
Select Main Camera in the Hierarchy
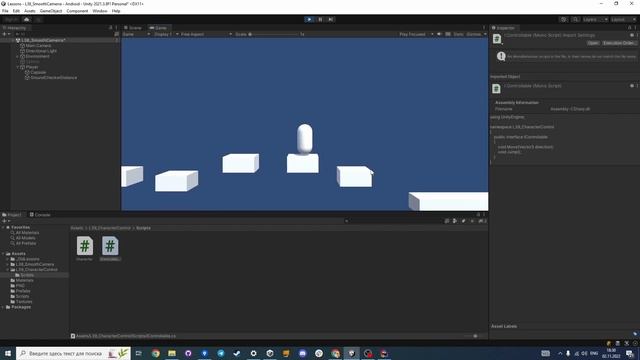(38, 46)
